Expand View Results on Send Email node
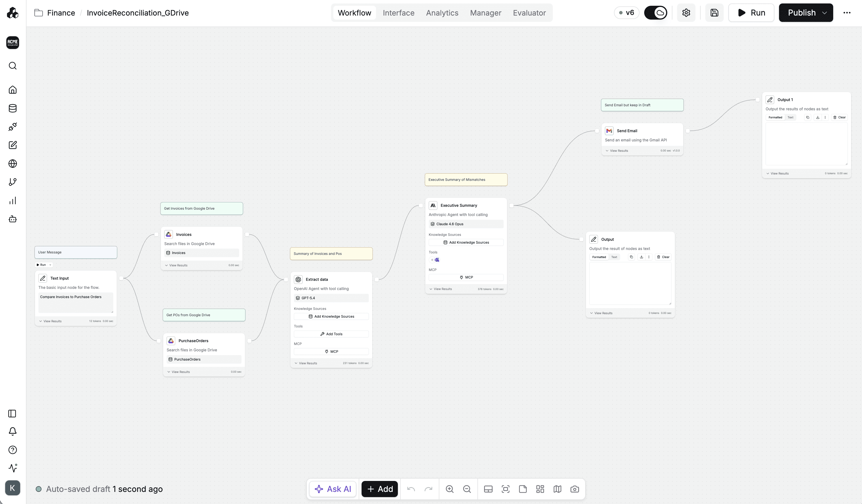Screen dimensions: 862x504 coord(619,151)
